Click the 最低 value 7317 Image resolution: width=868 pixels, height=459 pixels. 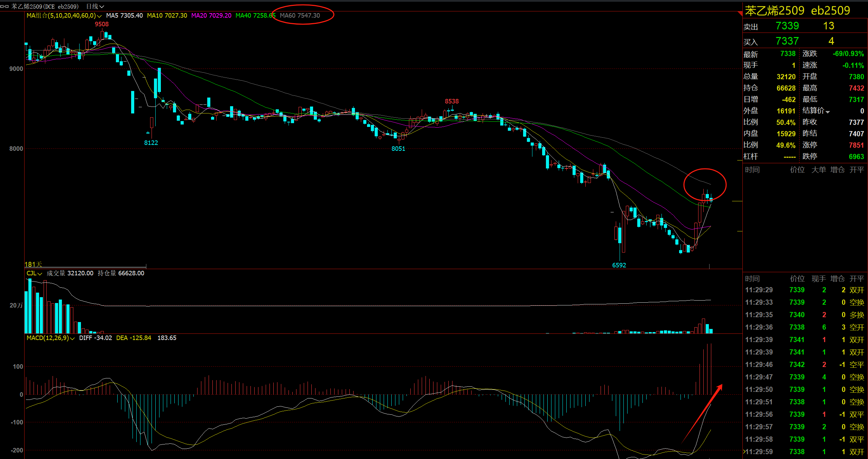pyautogui.click(x=856, y=100)
